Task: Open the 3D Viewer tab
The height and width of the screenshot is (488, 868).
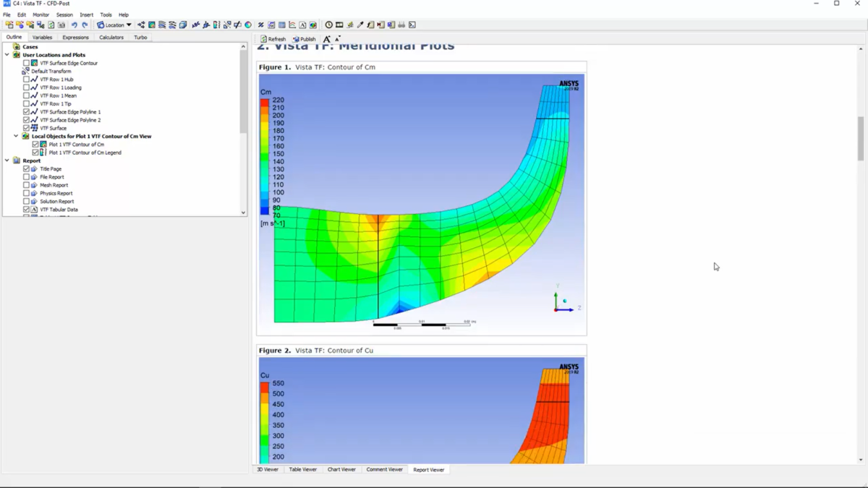Action: point(267,469)
